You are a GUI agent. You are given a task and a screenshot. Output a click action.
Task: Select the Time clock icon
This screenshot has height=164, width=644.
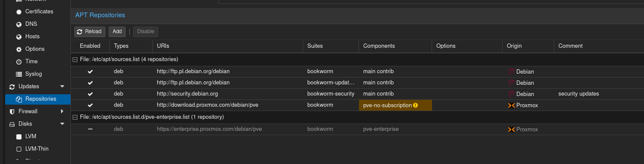(19, 62)
